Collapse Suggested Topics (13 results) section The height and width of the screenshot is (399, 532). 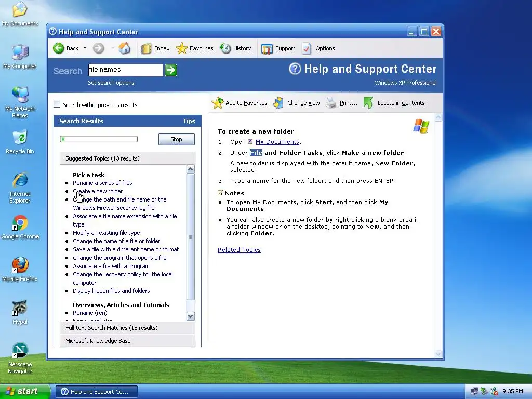tap(127, 158)
